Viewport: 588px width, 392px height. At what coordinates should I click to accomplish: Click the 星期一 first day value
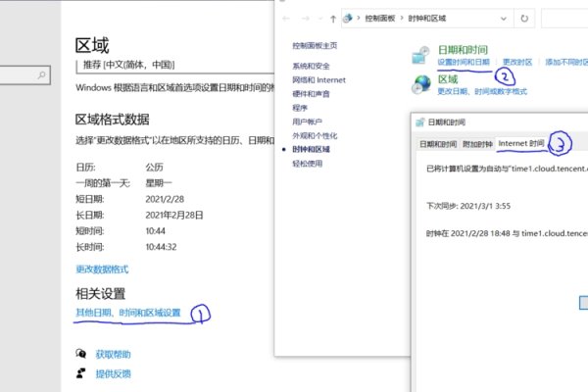(159, 183)
